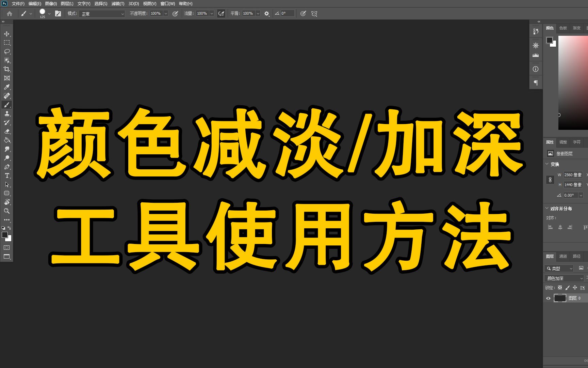Click the color picker gradient field
This screenshot has width=588, height=368.
tap(573, 83)
